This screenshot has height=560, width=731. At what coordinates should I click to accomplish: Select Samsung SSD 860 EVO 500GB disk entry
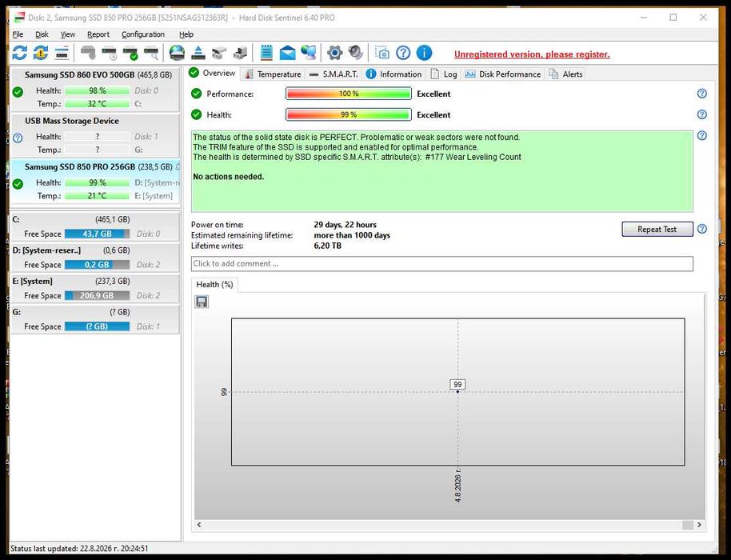pyautogui.click(x=94, y=90)
